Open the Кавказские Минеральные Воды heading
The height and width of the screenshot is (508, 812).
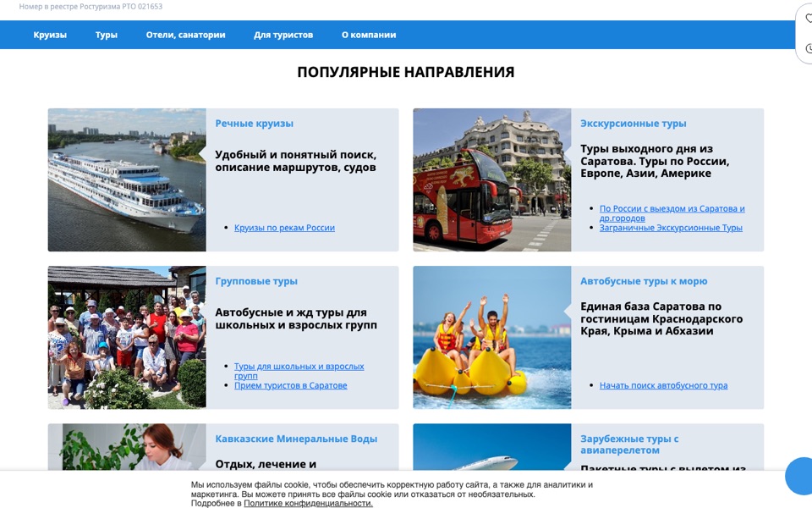[296, 439]
